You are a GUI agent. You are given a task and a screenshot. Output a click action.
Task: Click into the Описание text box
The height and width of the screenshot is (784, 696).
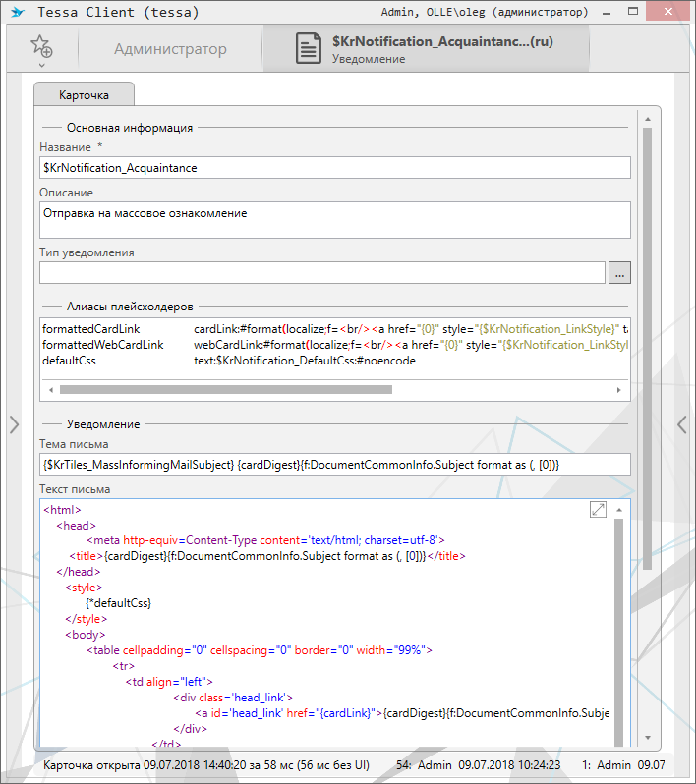(334, 219)
